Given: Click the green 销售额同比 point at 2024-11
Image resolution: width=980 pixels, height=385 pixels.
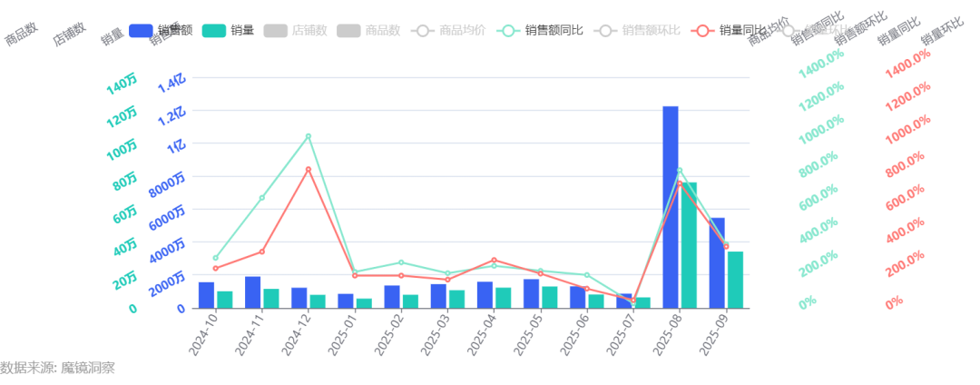Looking at the screenshot, I should [x=261, y=197].
